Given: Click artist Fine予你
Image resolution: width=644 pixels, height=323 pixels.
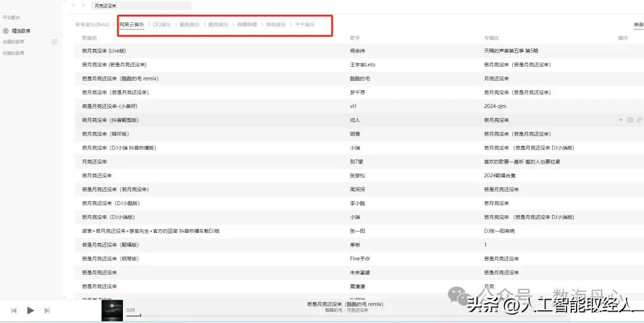Looking at the screenshot, I should [x=360, y=259].
